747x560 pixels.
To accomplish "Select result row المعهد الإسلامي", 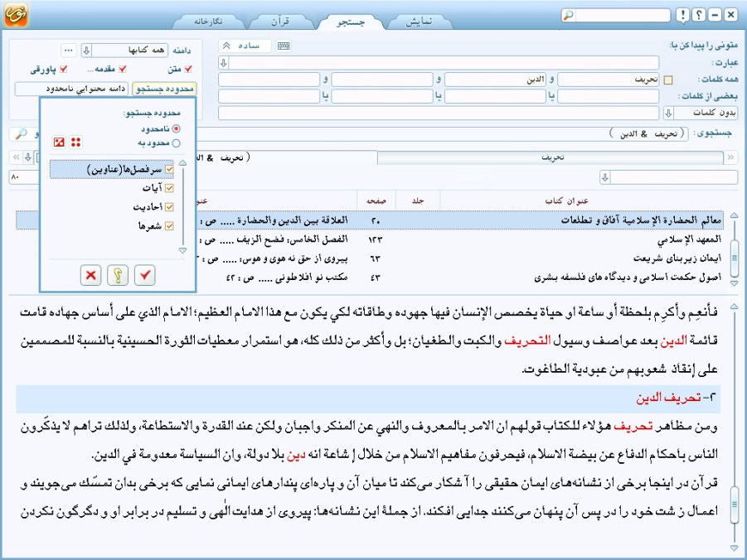I will [369, 239].
